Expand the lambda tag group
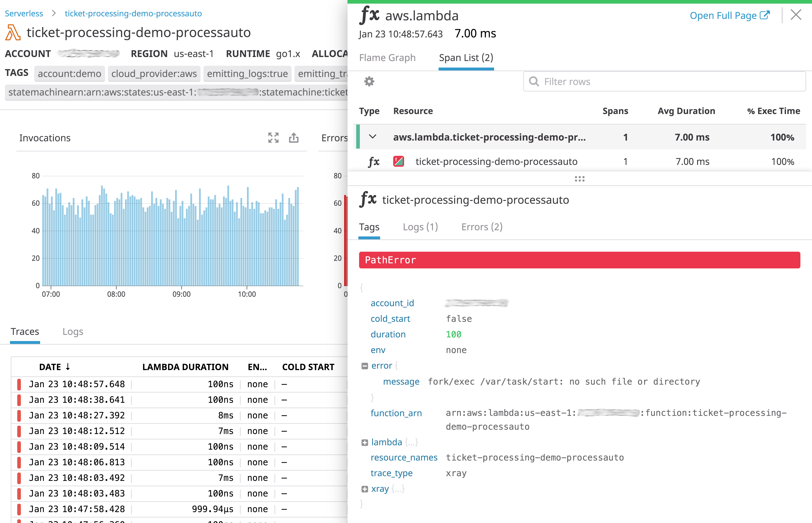The height and width of the screenshot is (523, 812). pyautogui.click(x=365, y=442)
